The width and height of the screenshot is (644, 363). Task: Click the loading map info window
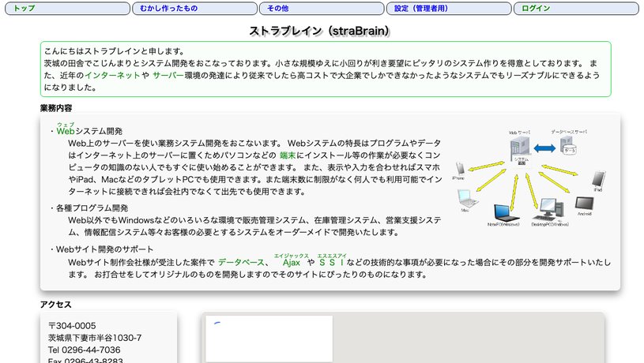pyautogui.click(x=269, y=339)
